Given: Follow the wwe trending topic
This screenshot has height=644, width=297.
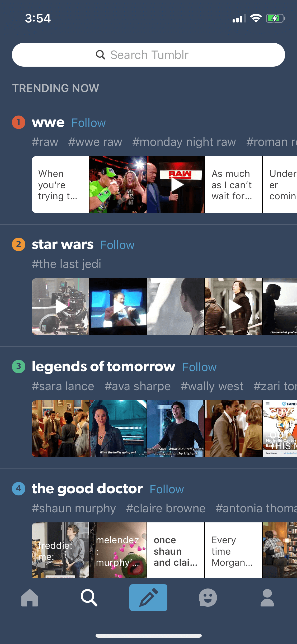Looking at the screenshot, I should (x=89, y=123).
